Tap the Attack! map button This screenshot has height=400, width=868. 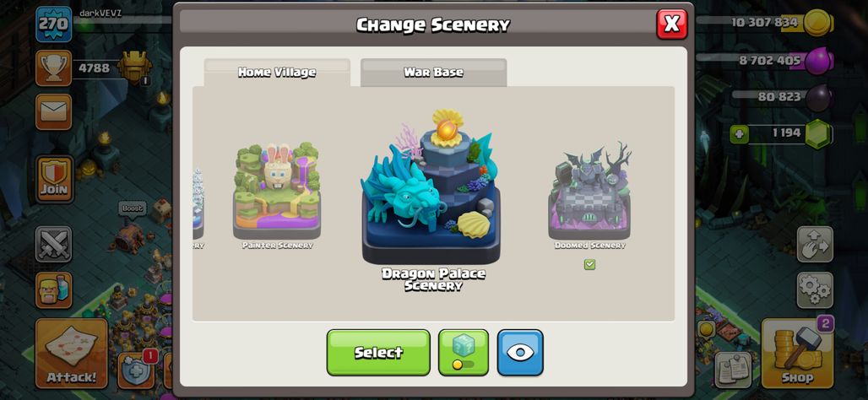tap(72, 353)
